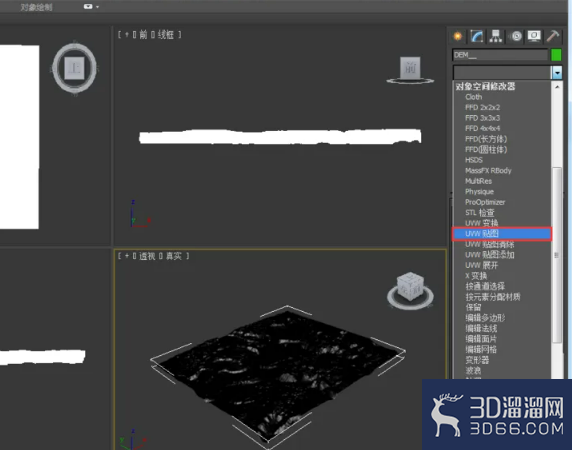Choose the X 变换 modifier
This screenshot has height=450, width=572.
(x=476, y=276)
